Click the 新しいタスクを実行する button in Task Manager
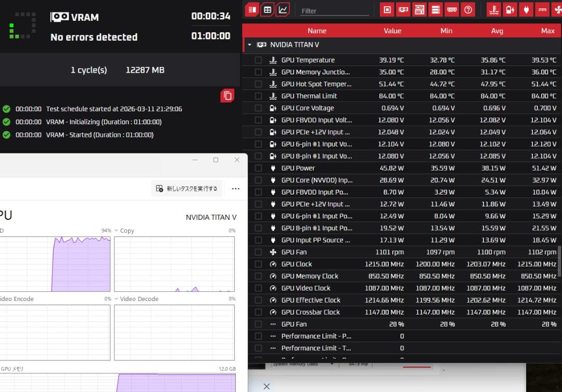 pos(187,189)
